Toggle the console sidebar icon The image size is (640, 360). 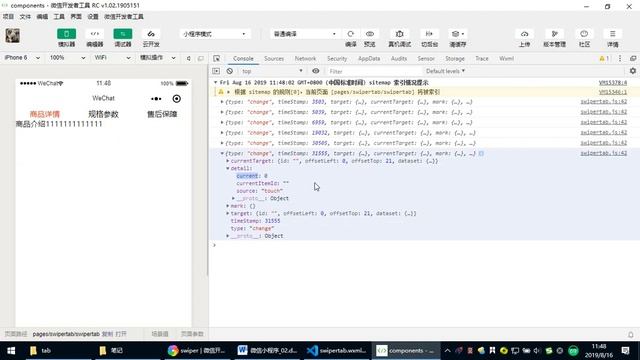point(216,71)
